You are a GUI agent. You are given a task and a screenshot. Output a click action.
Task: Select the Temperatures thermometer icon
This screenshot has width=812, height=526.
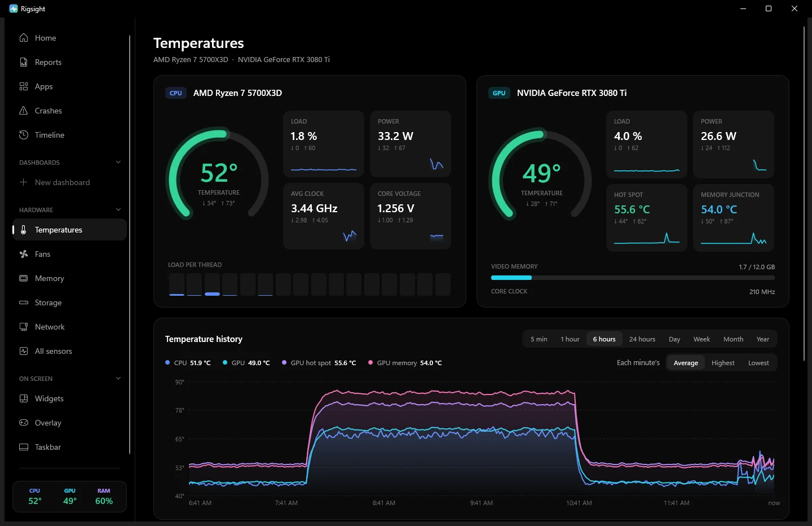(x=24, y=230)
